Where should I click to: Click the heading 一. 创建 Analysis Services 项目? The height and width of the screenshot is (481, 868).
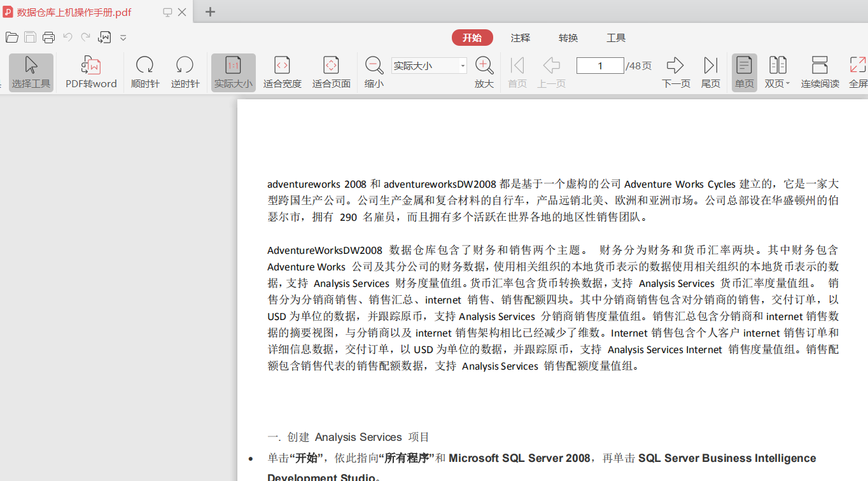click(348, 437)
